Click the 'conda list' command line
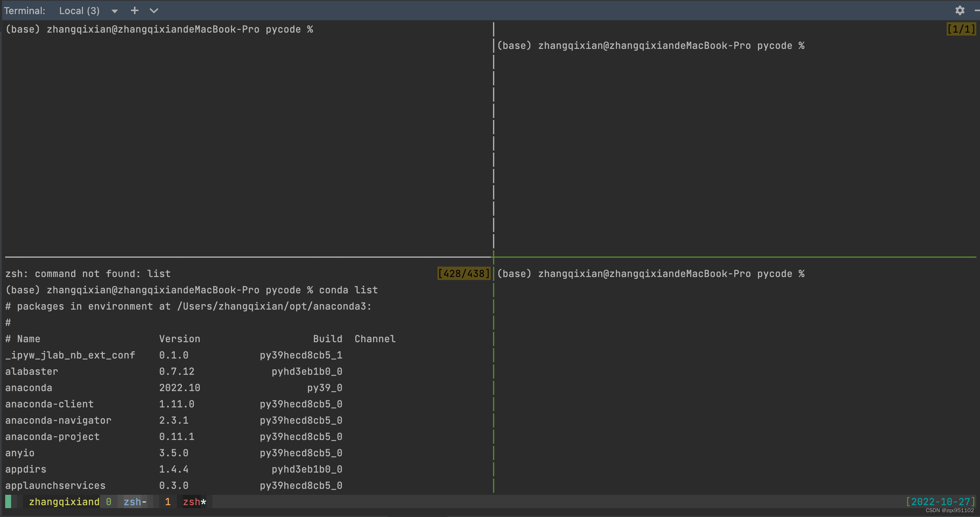The width and height of the screenshot is (980, 517). point(348,290)
